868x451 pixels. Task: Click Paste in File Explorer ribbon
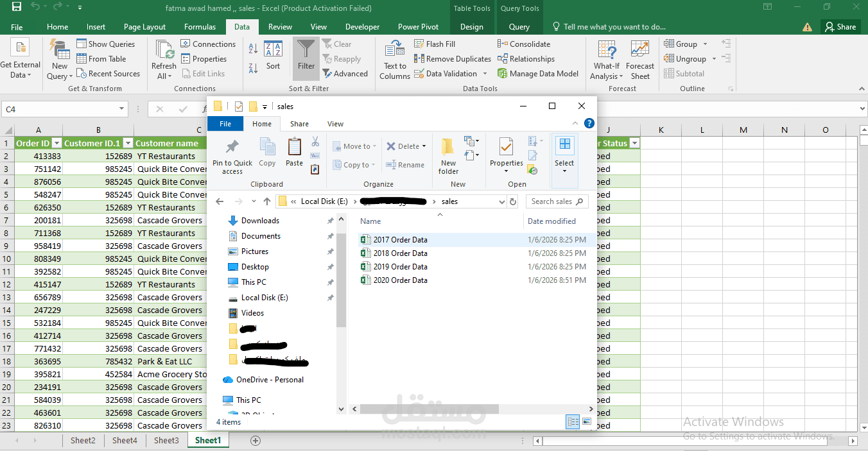(x=294, y=153)
